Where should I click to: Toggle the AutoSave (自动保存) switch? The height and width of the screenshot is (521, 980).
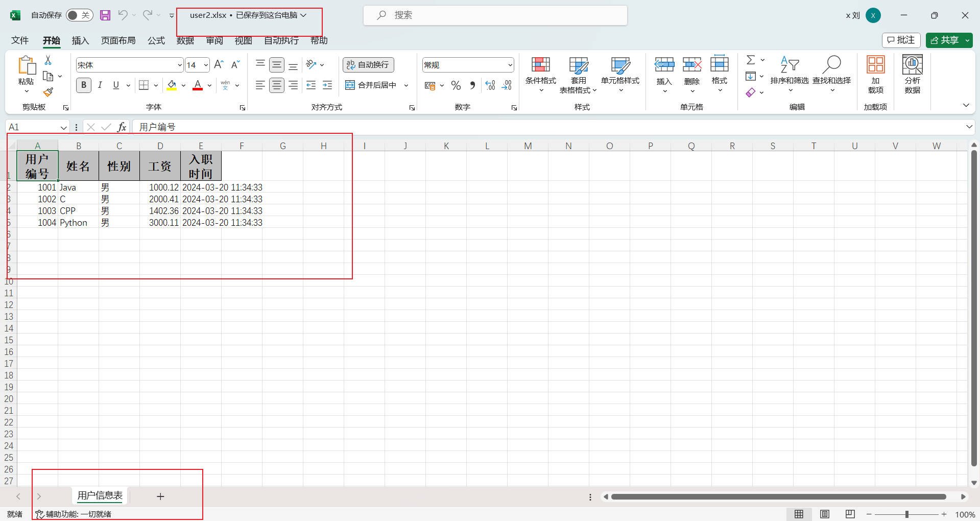click(x=79, y=15)
